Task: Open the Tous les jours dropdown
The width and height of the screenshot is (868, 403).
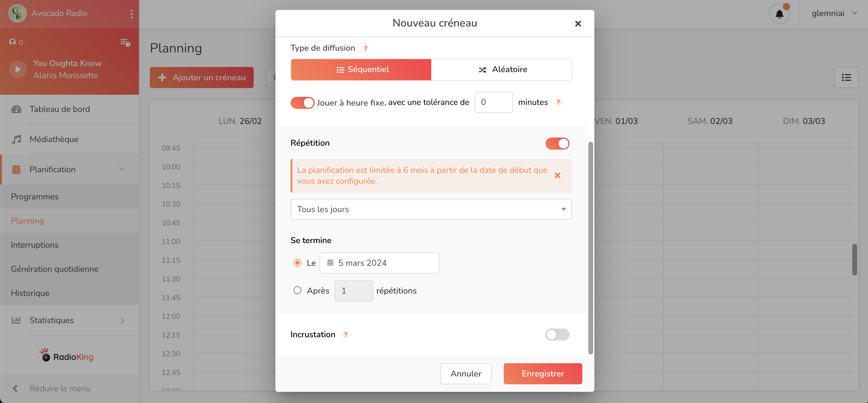Action: point(431,209)
